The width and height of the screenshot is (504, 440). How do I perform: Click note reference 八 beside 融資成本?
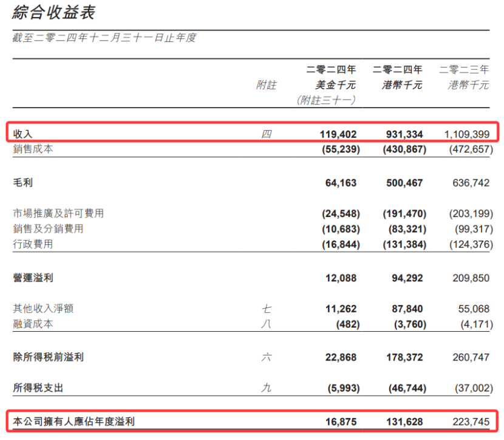pos(266,324)
